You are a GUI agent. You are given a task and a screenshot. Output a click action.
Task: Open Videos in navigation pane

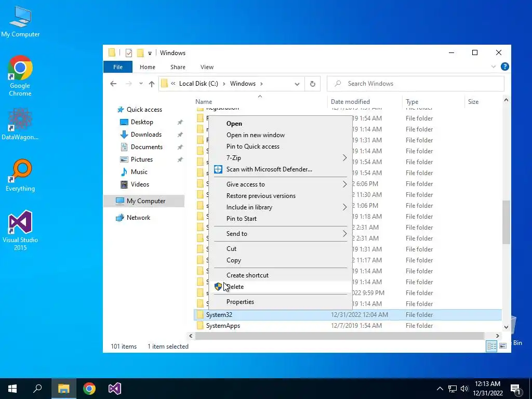pos(140,184)
